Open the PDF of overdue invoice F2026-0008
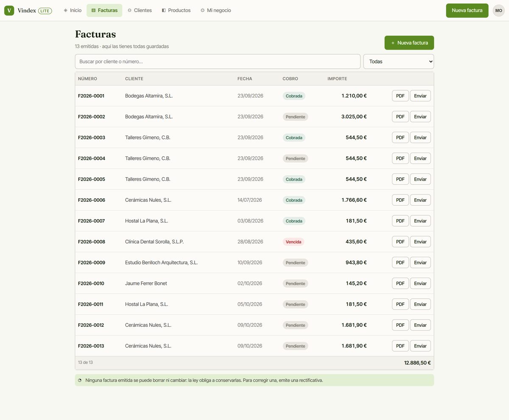This screenshot has width=509, height=420. [400, 242]
